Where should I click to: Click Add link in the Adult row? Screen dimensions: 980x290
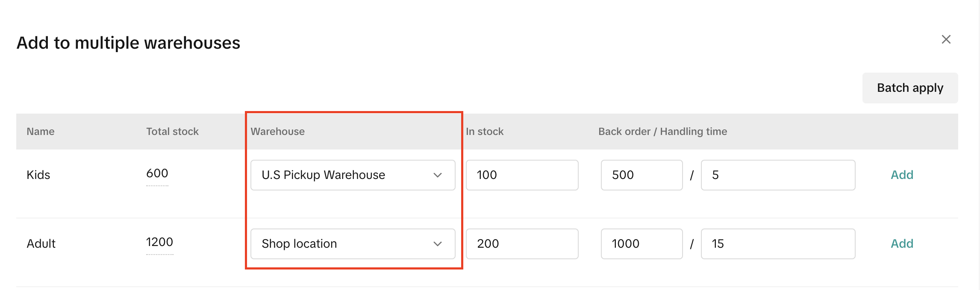click(x=902, y=244)
